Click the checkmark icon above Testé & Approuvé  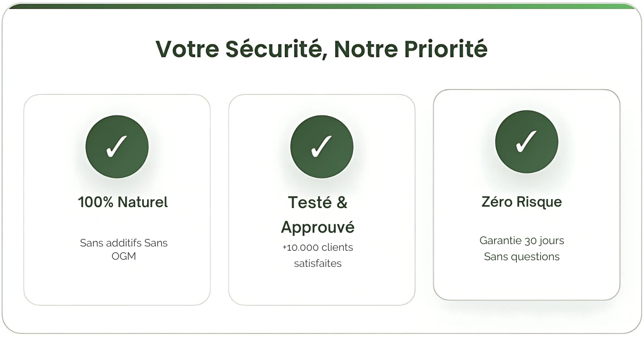click(x=322, y=147)
